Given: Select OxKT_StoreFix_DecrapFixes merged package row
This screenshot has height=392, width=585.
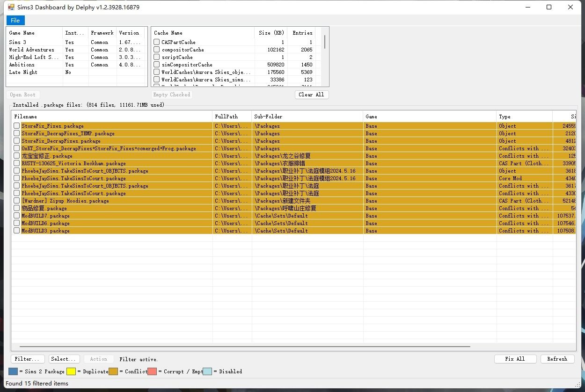Looking at the screenshot, I should tap(293, 148).
